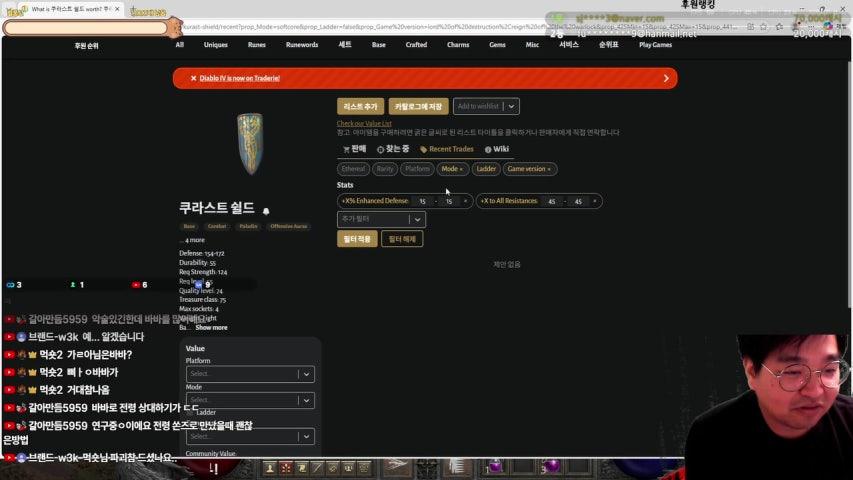Open the Gems category
This screenshot has height=480, width=853.
click(497, 45)
